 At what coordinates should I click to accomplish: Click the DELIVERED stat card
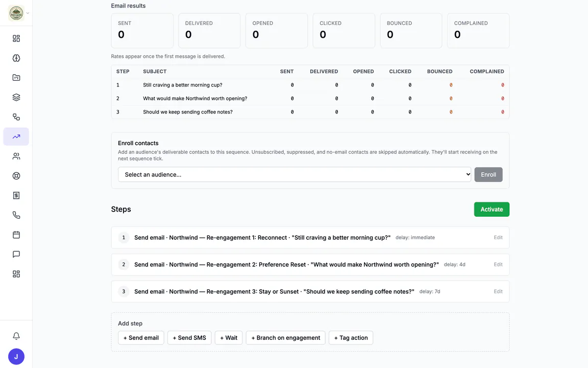pyautogui.click(x=209, y=31)
